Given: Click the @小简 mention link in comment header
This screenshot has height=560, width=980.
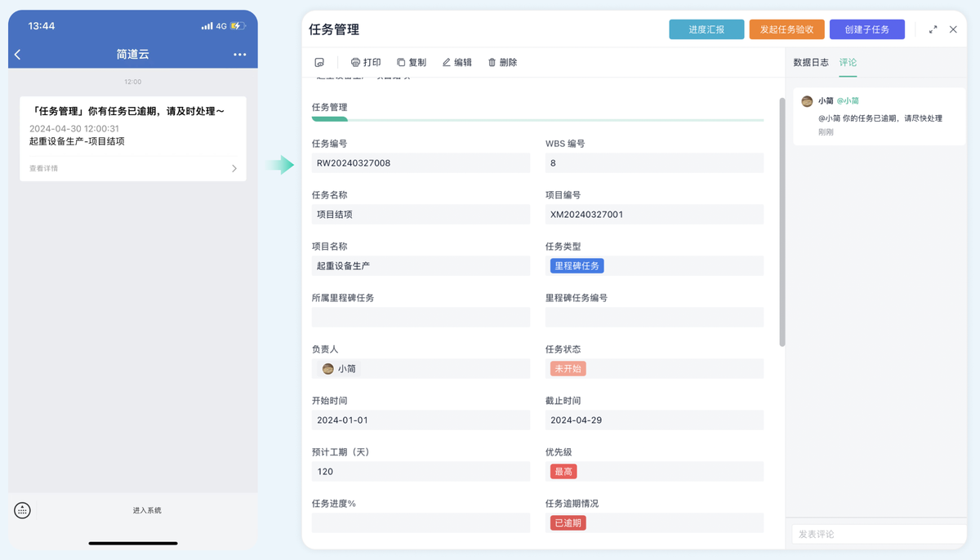Looking at the screenshot, I should pos(848,101).
